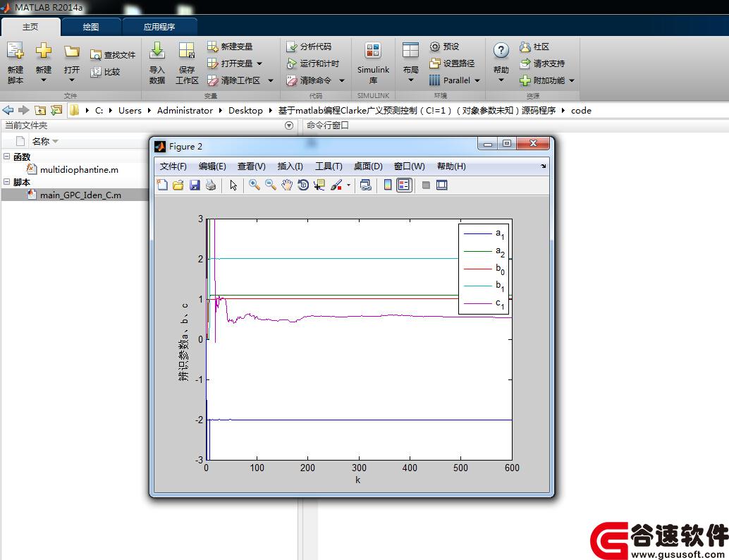Select the Pan hand tool

point(287,185)
